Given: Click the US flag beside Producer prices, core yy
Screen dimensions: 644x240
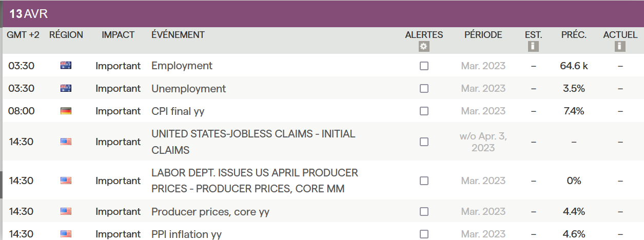Looking at the screenshot, I should [66, 211].
